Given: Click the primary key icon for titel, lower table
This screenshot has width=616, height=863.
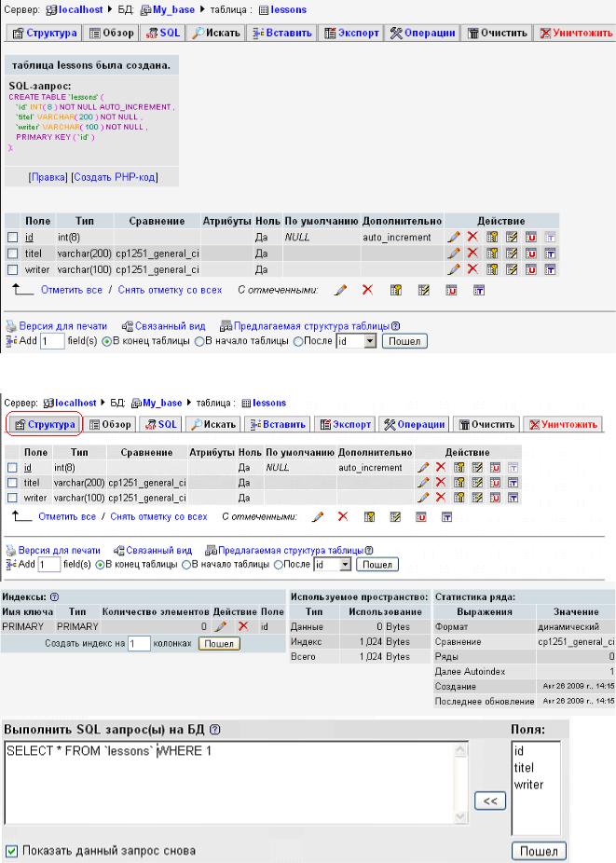Looking at the screenshot, I should pos(459,483).
